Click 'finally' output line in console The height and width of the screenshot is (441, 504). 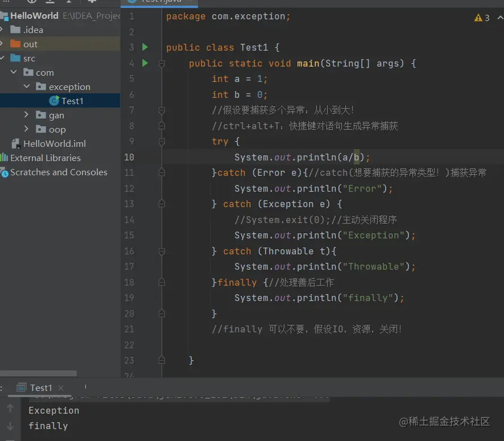coord(48,426)
